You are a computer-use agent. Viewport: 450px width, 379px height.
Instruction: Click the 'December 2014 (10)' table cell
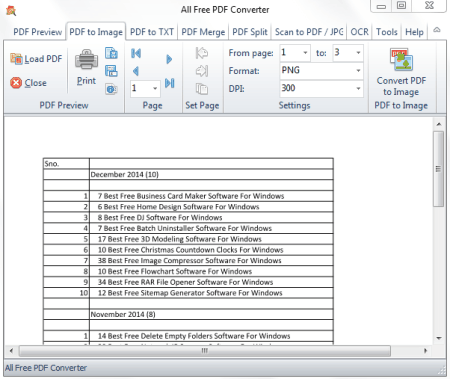[x=211, y=174]
